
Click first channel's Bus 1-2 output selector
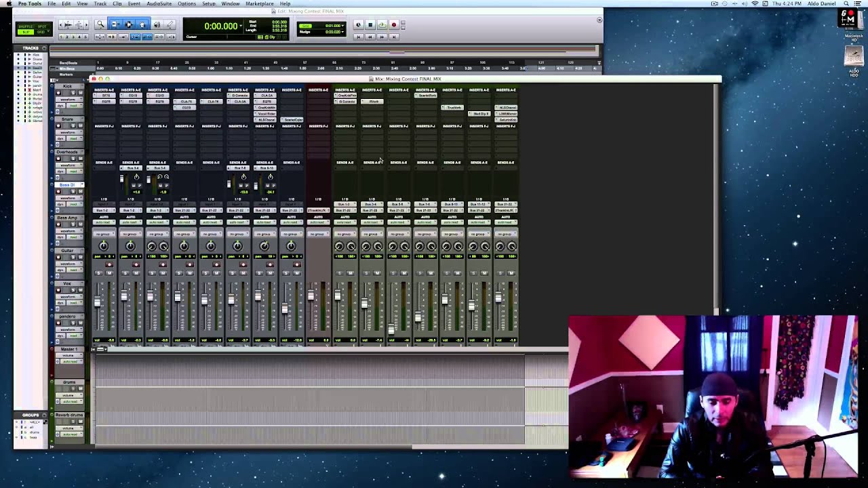(104, 211)
